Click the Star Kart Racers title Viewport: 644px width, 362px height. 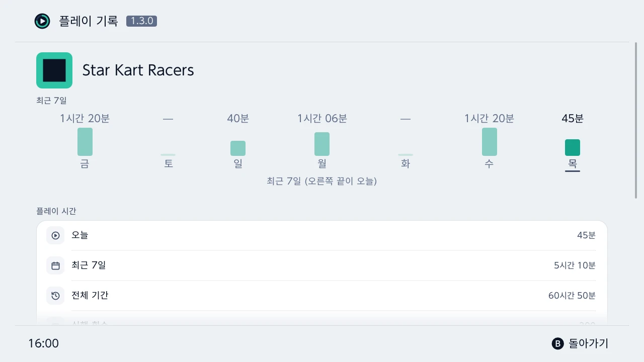(x=138, y=70)
